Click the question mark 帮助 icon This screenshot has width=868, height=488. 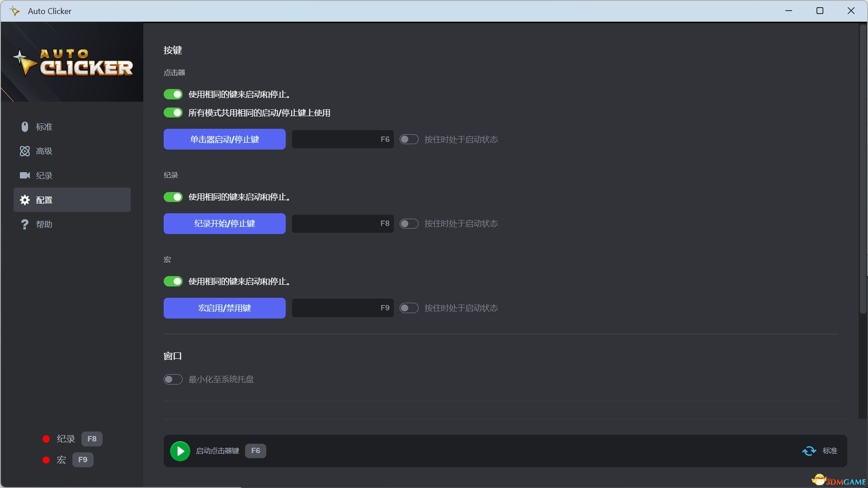coord(25,224)
